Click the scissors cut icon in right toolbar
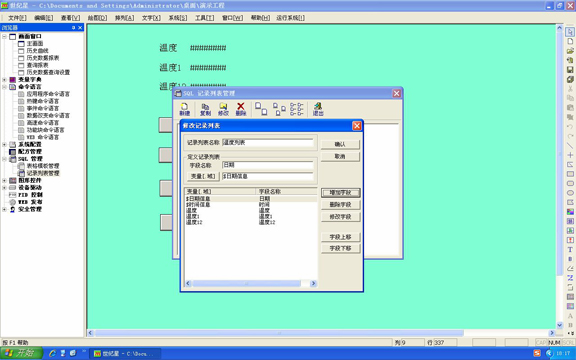This screenshot has width=576, height=360. (x=570, y=89)
